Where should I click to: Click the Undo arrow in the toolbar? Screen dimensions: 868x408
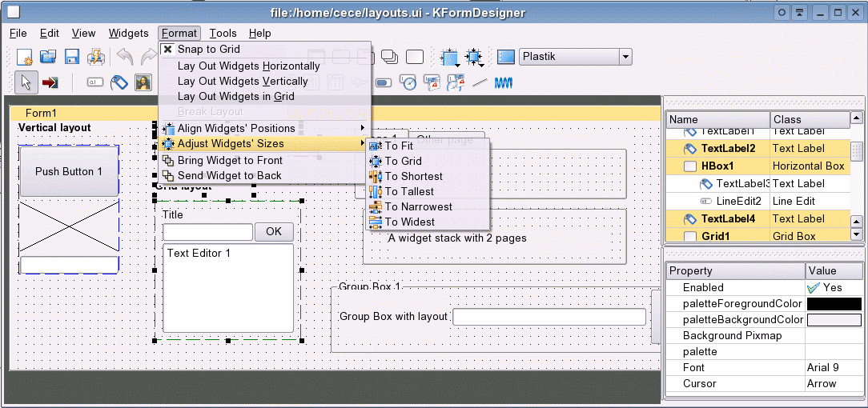[125, 57]
